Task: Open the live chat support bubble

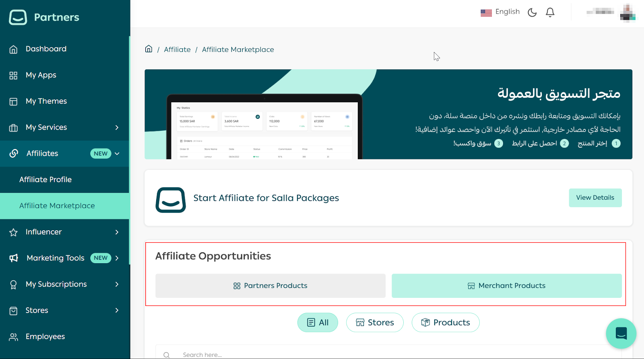Action: (621, 333)
